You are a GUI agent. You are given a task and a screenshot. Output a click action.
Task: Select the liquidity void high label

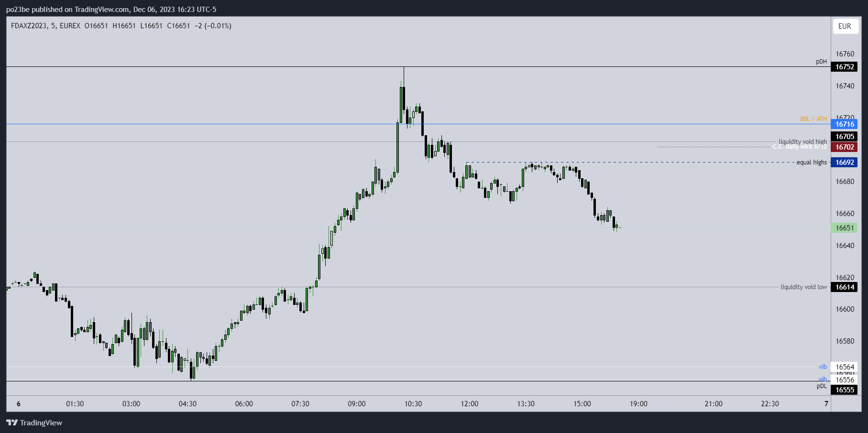802,141
